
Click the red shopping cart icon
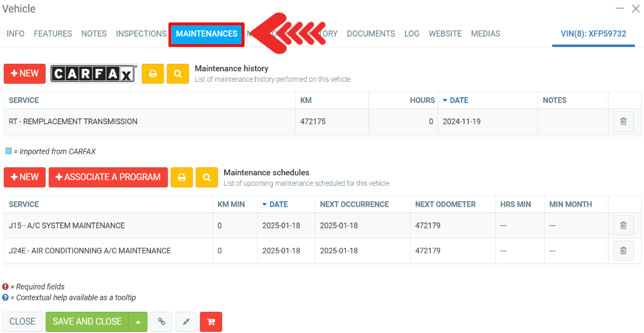211,322
